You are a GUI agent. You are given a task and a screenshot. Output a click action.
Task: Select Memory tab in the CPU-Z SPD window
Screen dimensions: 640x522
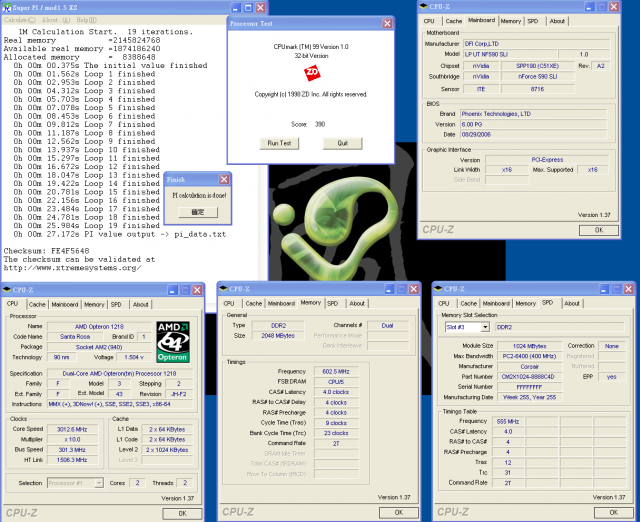point(525,304)
